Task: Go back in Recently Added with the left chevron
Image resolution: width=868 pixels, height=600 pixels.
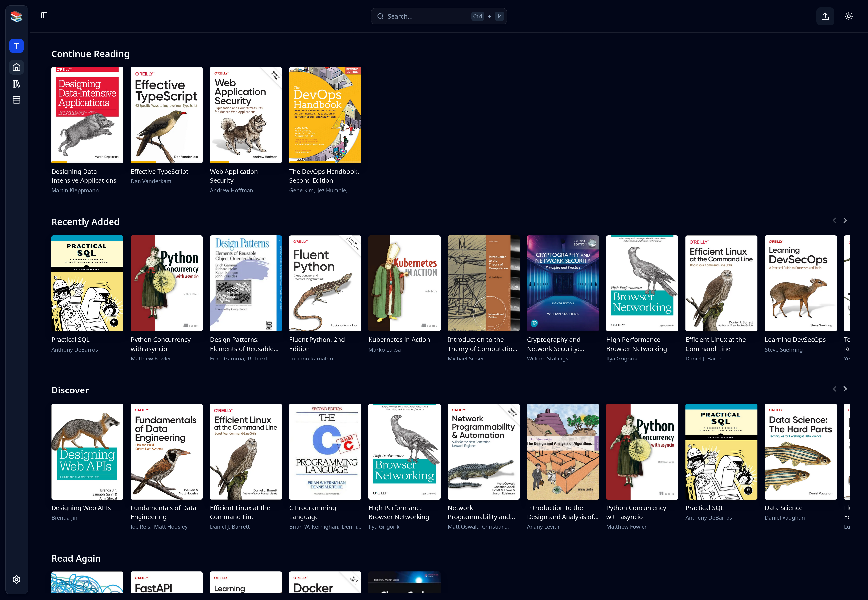Action: tap(834, 220)
